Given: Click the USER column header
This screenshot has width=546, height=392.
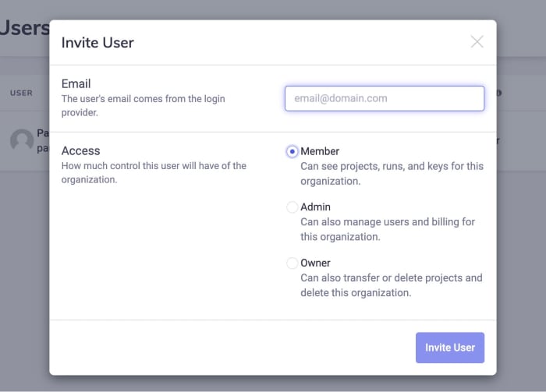Looking at the screenshot, I should pyautogui.click(x=21, y=93).
